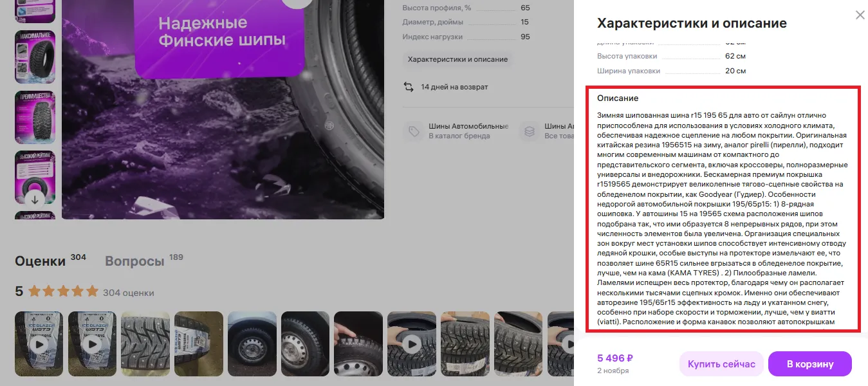Screen dimensions: 868x386
Task: Play the second Ice Blazer review video
Action: pyautogui.click(x=93, y=344)
